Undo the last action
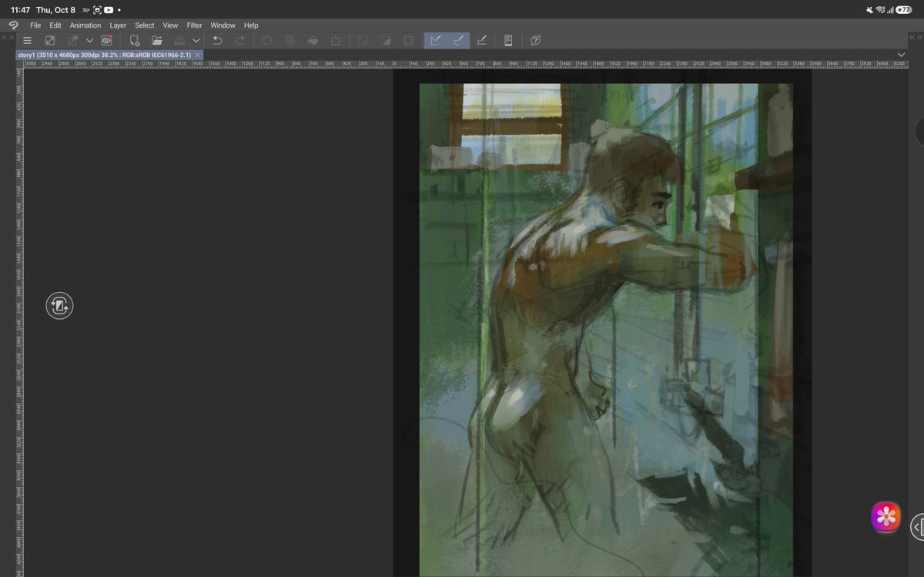 pos(217,40)
